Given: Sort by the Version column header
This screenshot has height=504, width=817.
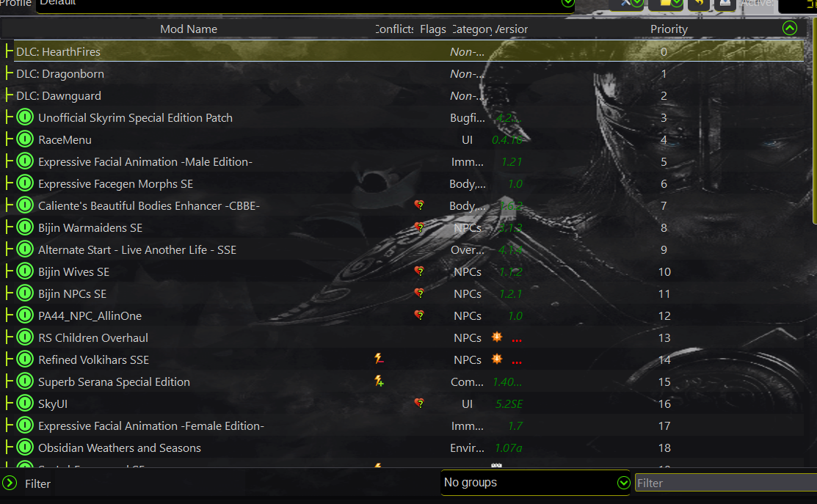Looking at the screenshot, I should (512, 29).
